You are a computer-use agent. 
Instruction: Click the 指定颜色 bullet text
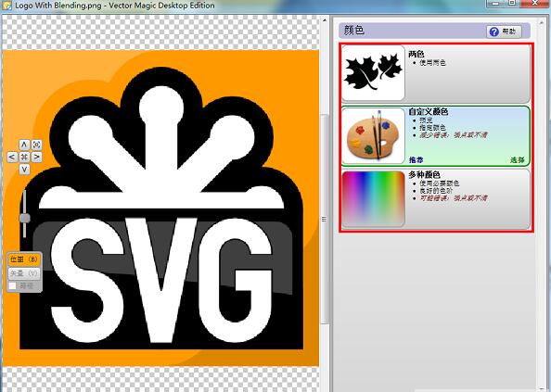point(432,127)
